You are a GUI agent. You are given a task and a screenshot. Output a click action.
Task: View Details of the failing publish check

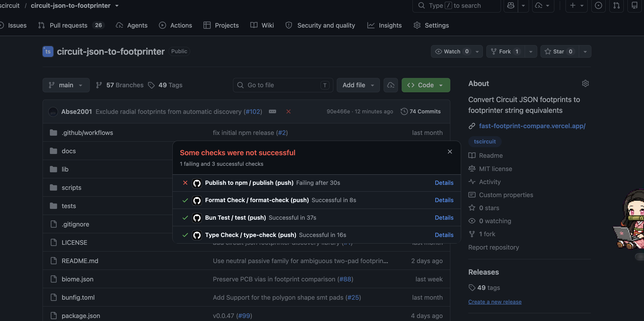tap(444, 183)
